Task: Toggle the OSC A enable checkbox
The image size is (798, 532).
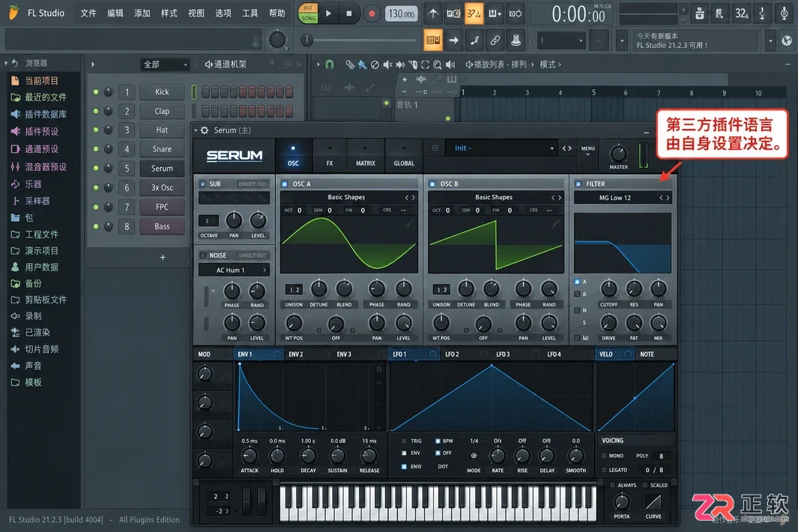Action: click(x=285, y=184)
